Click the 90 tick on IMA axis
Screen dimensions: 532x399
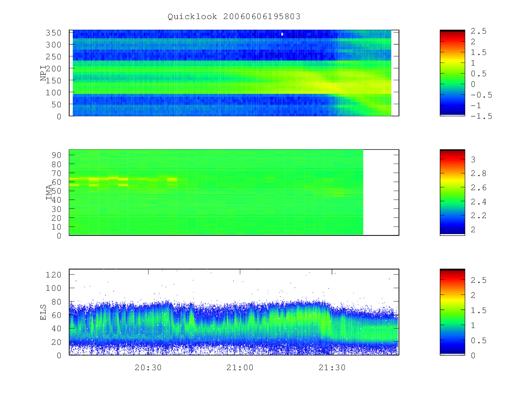pyautogui.click(x=58, y=155)
